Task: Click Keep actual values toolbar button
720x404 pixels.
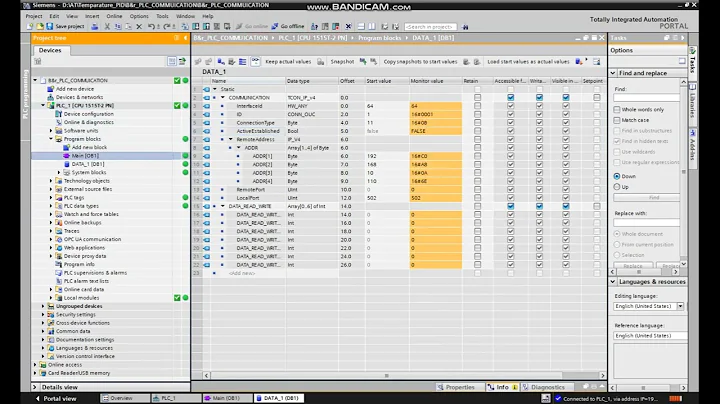Action: [288, 62]
